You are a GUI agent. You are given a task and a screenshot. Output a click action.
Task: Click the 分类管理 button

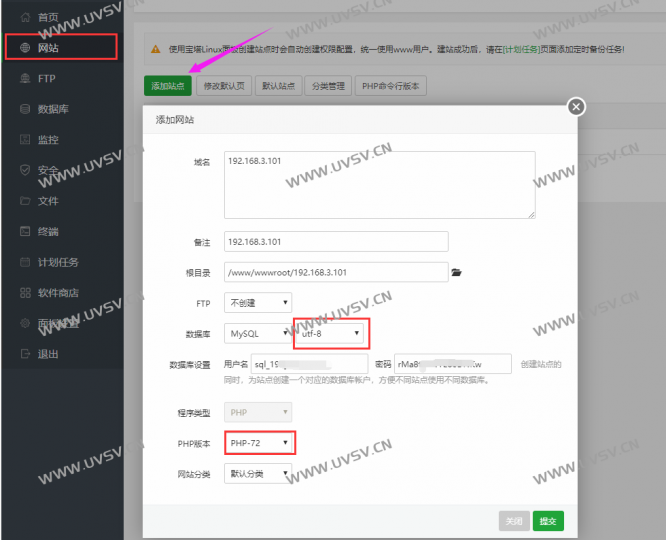coord(328,86)
